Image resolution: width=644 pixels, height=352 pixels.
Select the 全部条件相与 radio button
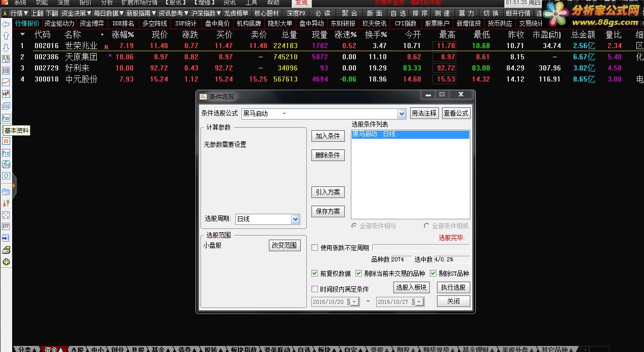[x=354, y=226]
